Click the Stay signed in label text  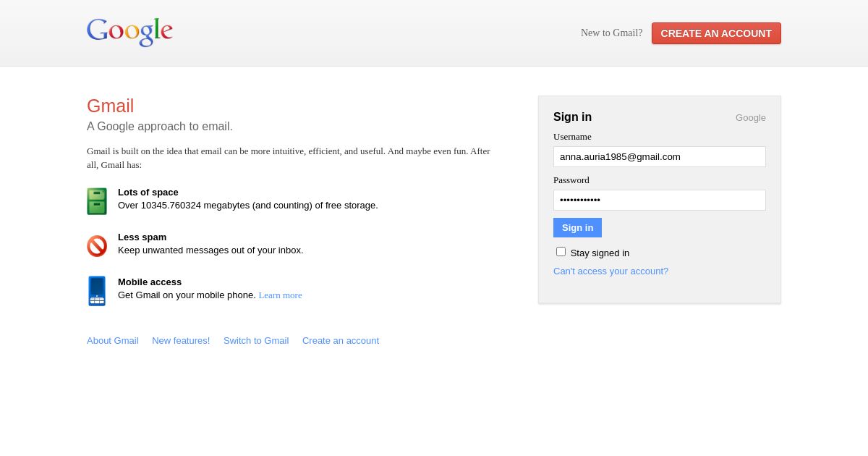(x=600, y=253)
